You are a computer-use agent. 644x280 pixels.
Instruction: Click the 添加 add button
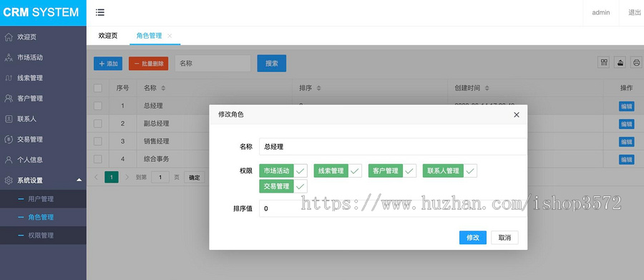tap(108, 63)
